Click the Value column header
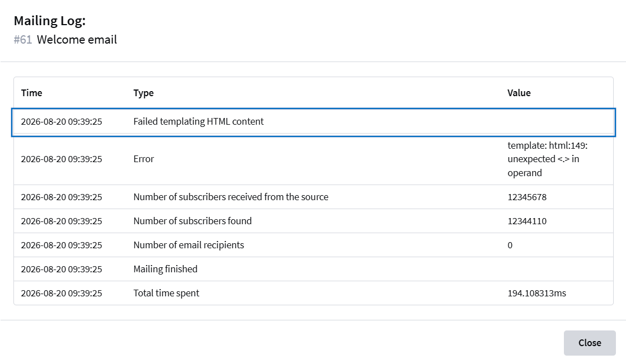 click(519, 93)
